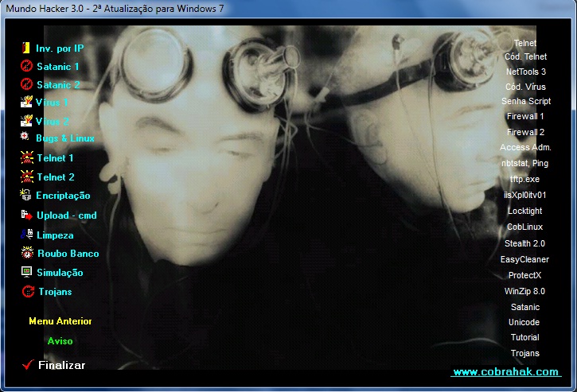
Task: Select EasyCleaner from the right list
Action: click(525, 259)
